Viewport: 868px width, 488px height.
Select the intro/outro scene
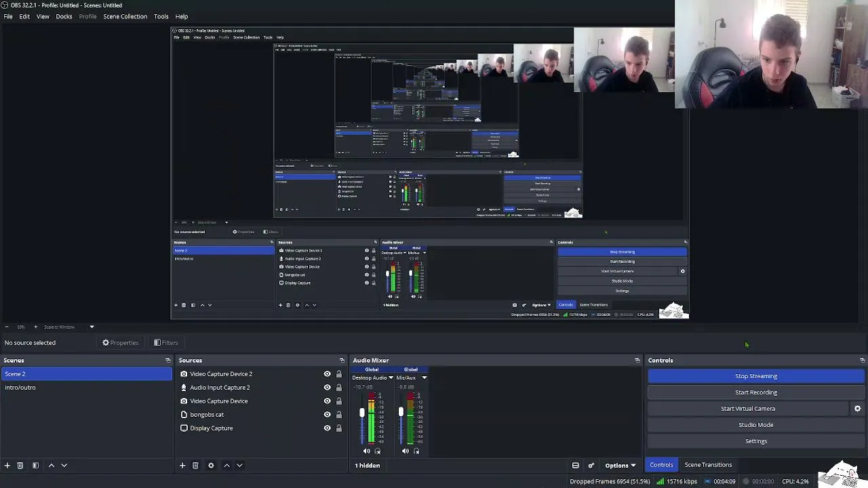coord(86,388)
